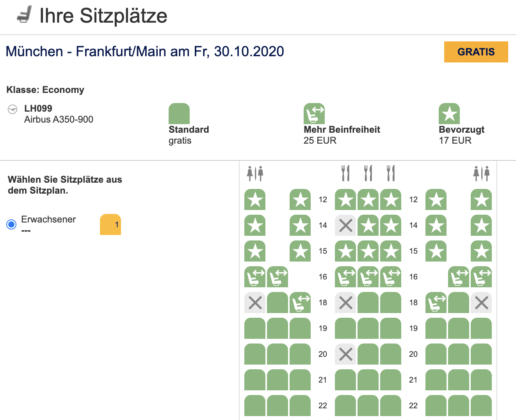Choose standard seat next to X left row 18
The image size is (516, 420).
pyautogui.click(x=278, y=303)
